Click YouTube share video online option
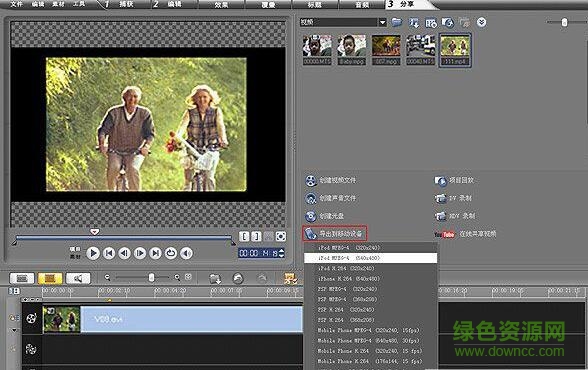The height and width of the screenshot is (370, 588). pyautogui.click(x=465, y=234)
